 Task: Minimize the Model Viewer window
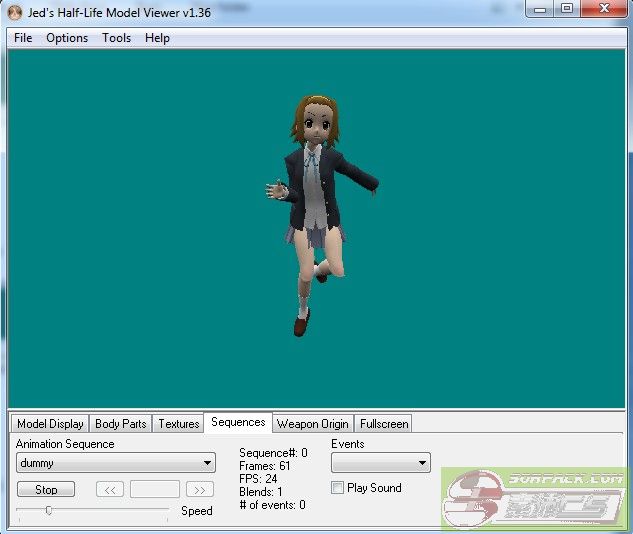(x=540, y=9)
